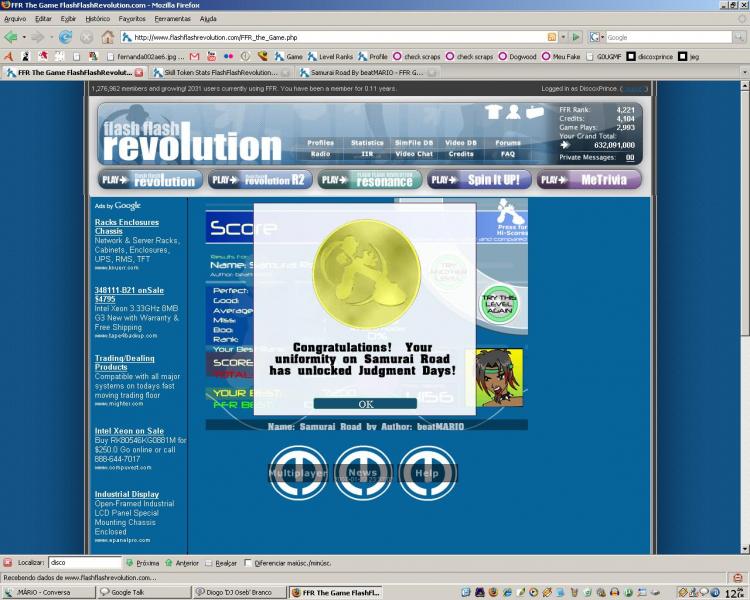
Task: Click the T-shirt shop icon in header
Action: (493, 111)
